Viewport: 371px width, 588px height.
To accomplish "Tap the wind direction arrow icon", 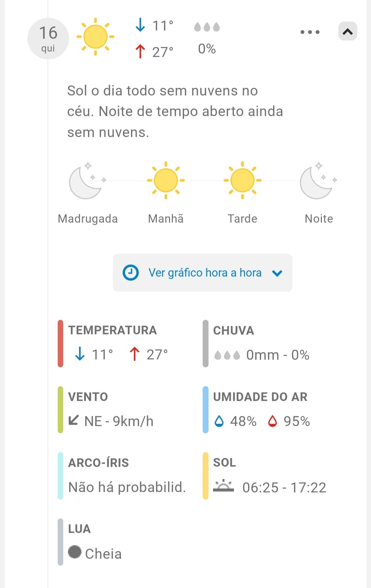I will coord(74,420).
